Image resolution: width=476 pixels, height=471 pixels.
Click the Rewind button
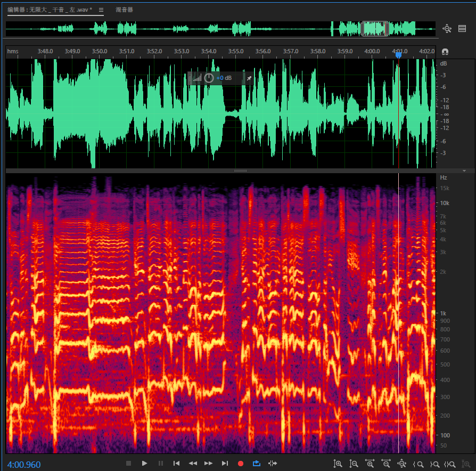coord(193,464)
